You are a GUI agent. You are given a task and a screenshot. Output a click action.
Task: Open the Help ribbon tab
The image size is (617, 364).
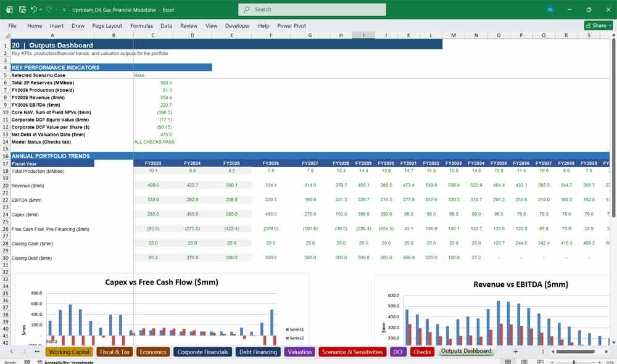click(x=263, y=25)
